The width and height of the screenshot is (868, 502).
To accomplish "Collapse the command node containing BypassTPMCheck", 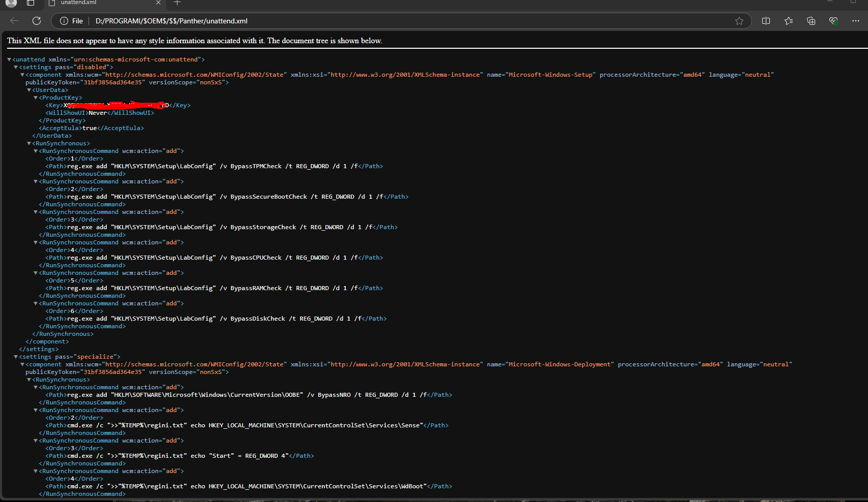I will tap(36, 151).
